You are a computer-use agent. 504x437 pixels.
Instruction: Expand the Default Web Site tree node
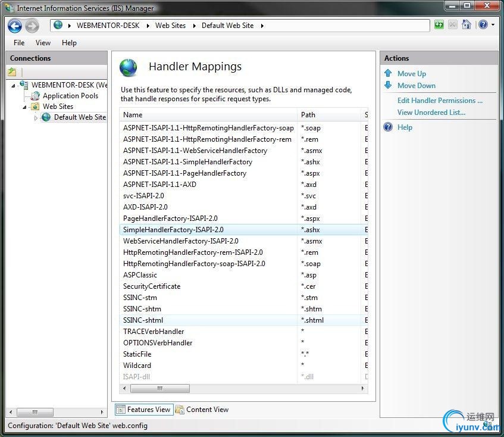click(x=36, y=118)
